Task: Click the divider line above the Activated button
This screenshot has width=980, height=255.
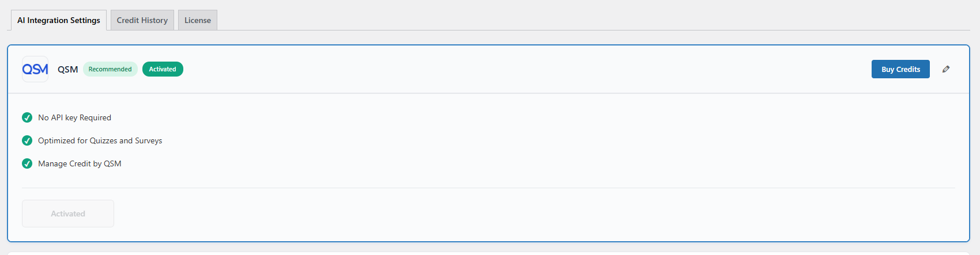Action: [x=488, y=188]
